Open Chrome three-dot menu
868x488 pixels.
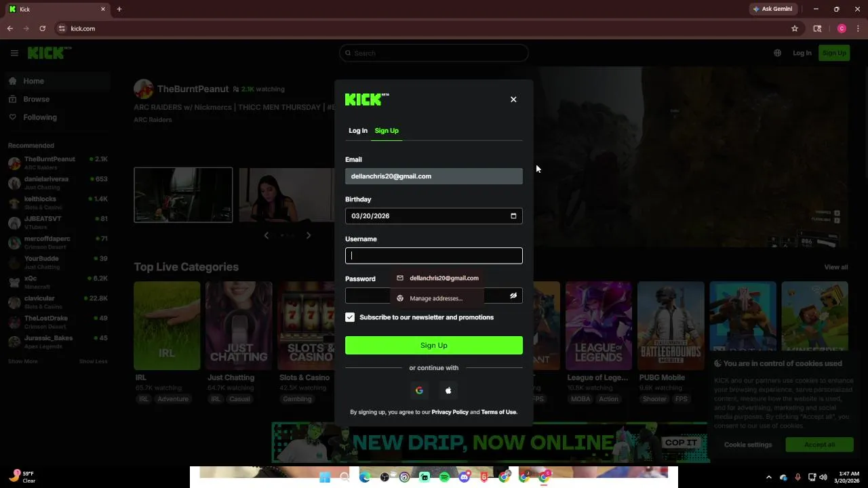click(x=858, y=28)
